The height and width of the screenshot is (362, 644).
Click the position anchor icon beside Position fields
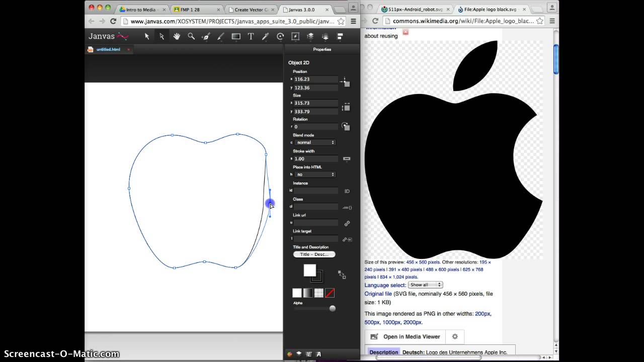pos(345,81)
